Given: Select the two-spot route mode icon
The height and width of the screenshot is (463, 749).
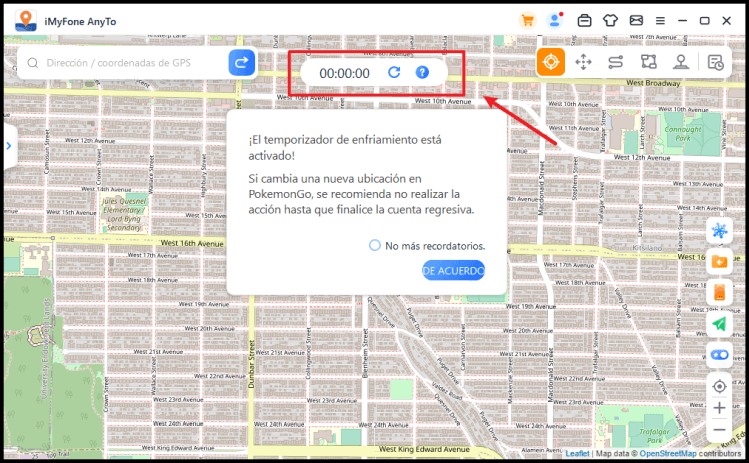Looking at the screenshot, I should click(x=616, y=62).
